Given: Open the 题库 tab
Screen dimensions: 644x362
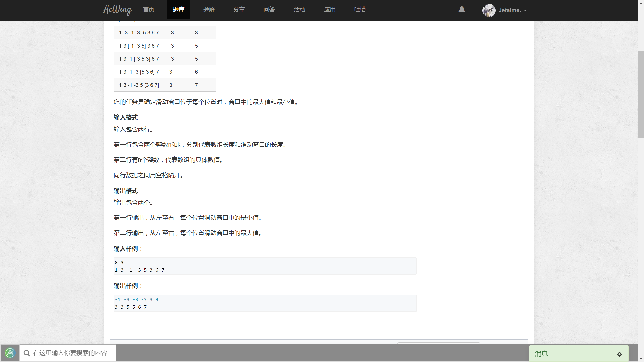Looking at the screenshot, I should coord(179,10).
